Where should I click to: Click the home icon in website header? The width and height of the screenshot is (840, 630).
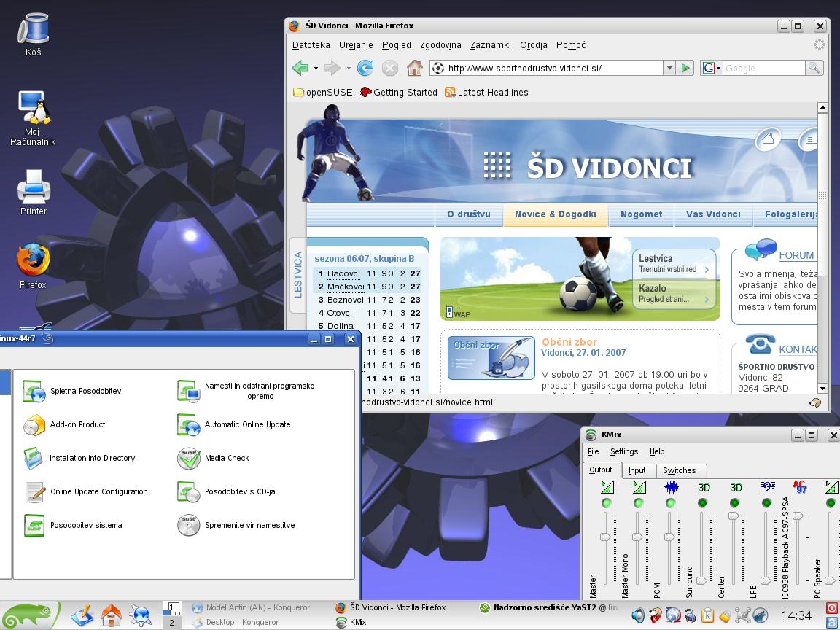769,139
